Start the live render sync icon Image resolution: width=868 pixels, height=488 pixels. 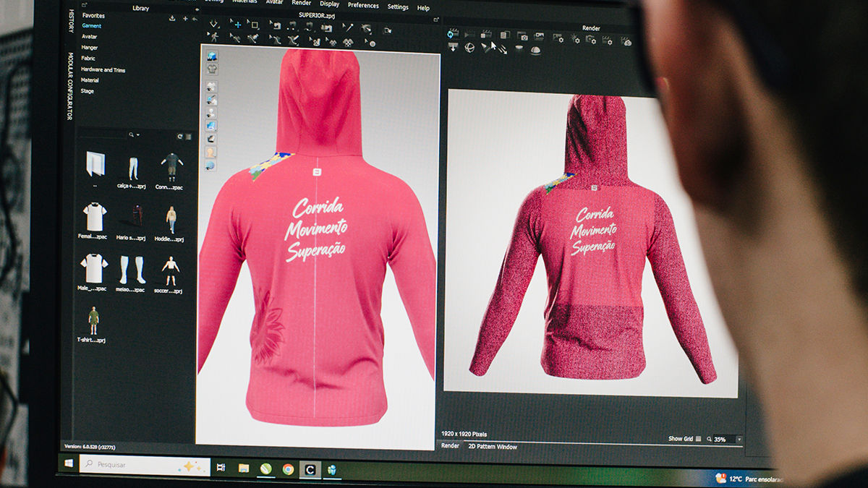click(452, 33)
